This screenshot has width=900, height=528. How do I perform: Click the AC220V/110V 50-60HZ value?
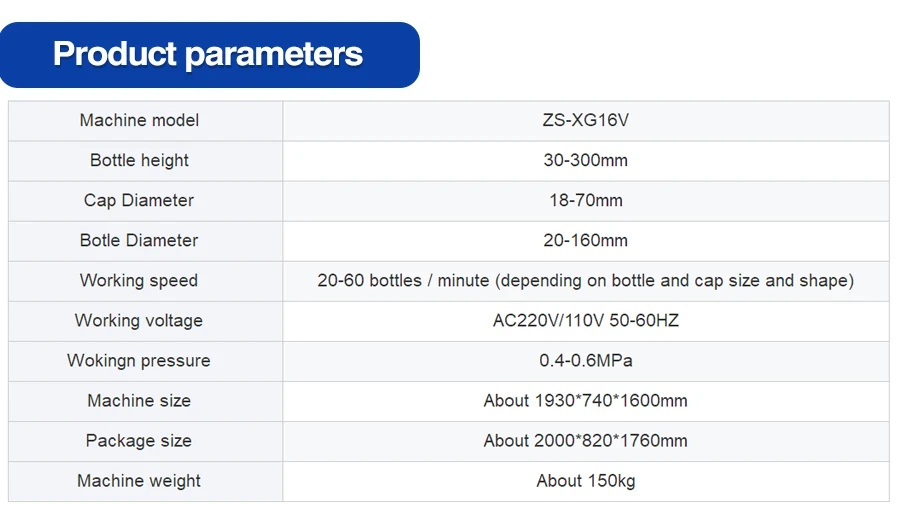click(585, 321)
